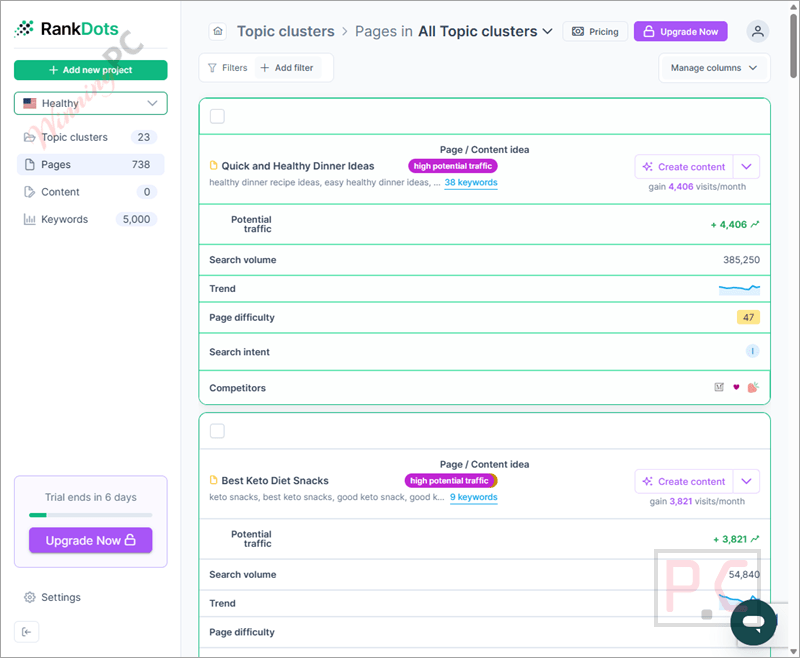Click the page difficulty 47 badge

(748, 317)
